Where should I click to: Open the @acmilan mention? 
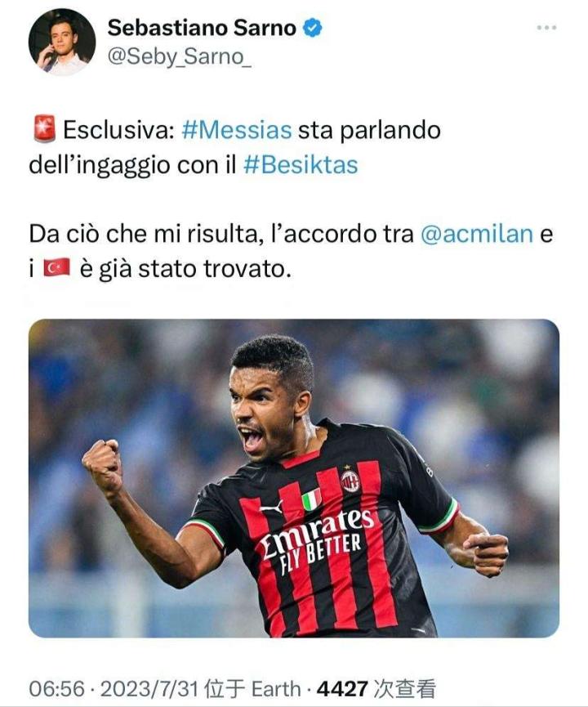click(x=477, y=234)
